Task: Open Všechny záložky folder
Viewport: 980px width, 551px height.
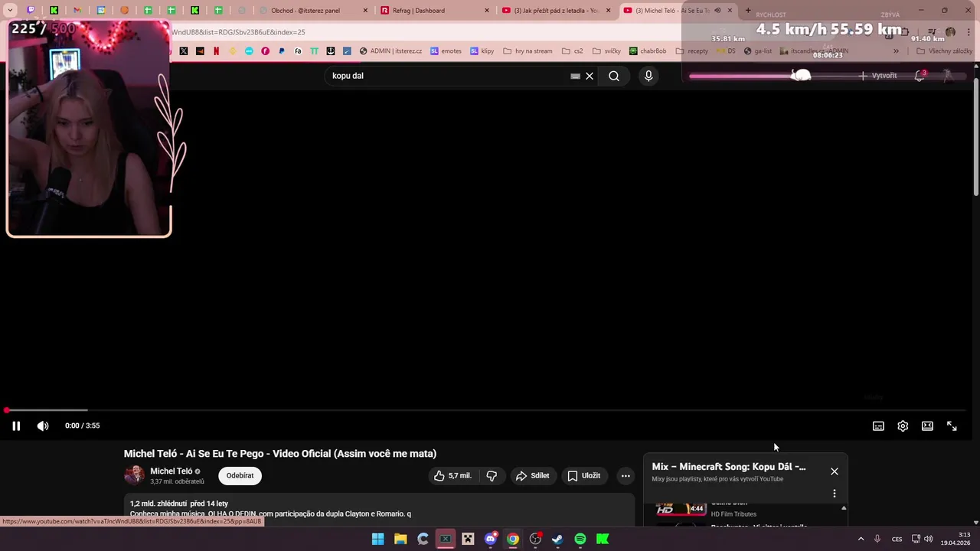Action: click(944, 51)
